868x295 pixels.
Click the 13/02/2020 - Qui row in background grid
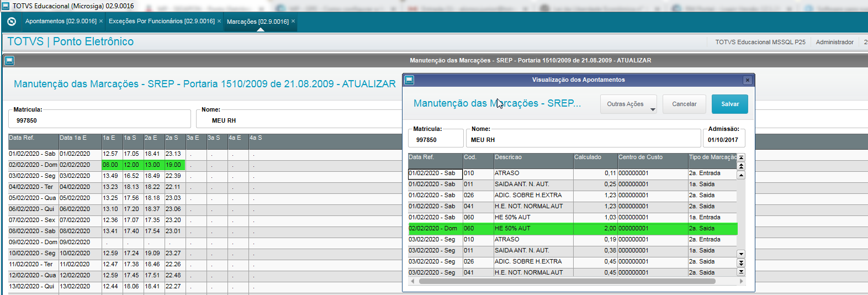tap(205, 287)
